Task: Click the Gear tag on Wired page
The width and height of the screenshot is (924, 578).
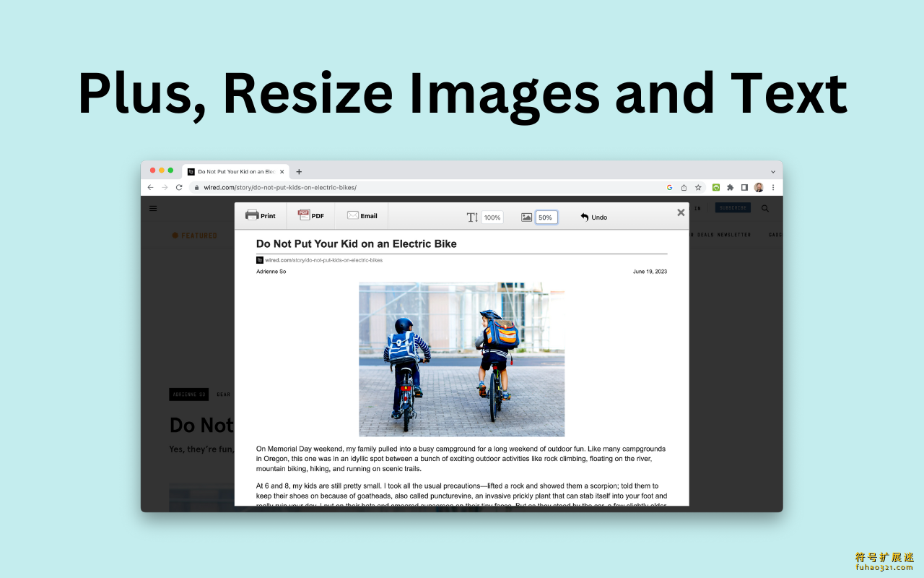Action: coord(224,394)
